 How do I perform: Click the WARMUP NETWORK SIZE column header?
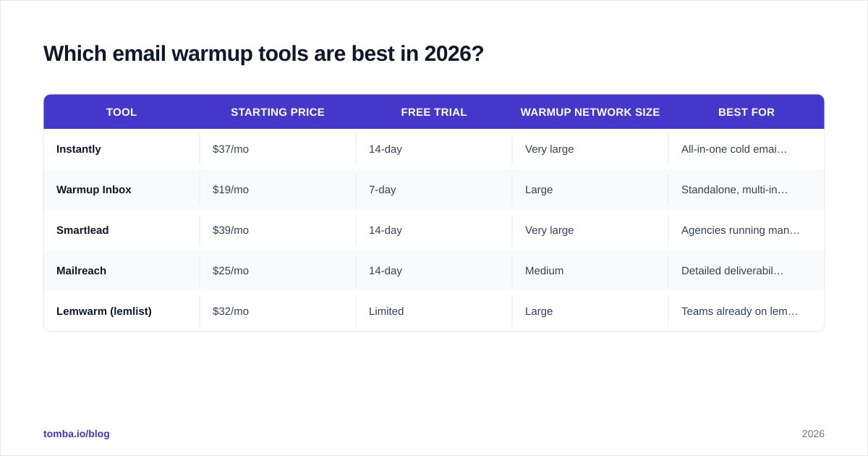pos(590,112)
